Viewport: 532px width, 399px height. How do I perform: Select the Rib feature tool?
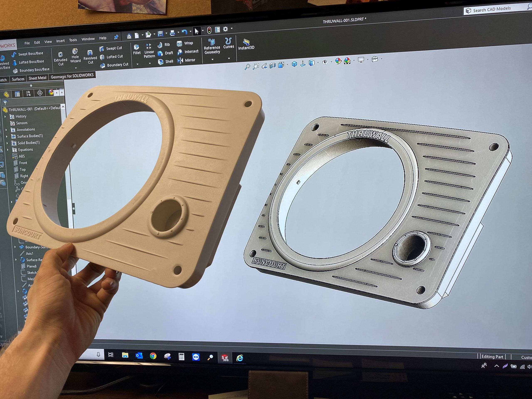164,45
